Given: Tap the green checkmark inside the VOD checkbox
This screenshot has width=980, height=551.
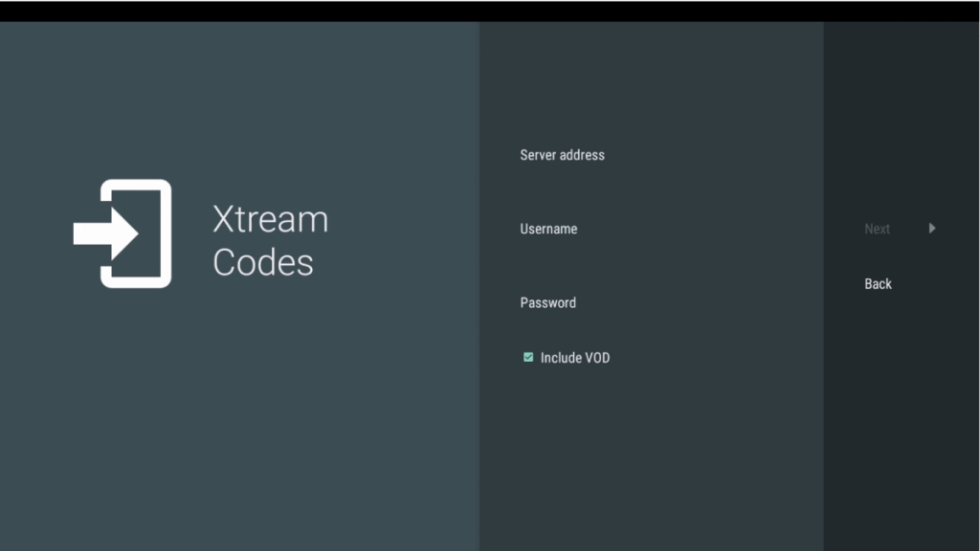Looking at the screenshot, I should (x=528, y=357).
